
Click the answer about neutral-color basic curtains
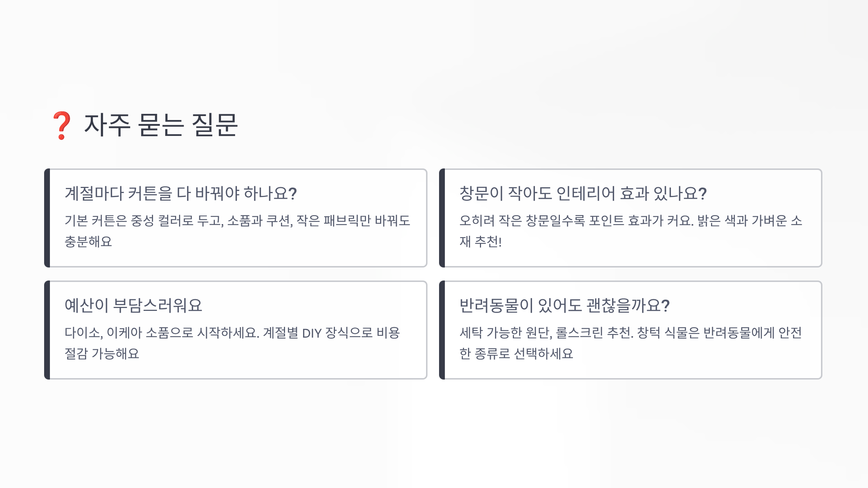coord(238,231)
